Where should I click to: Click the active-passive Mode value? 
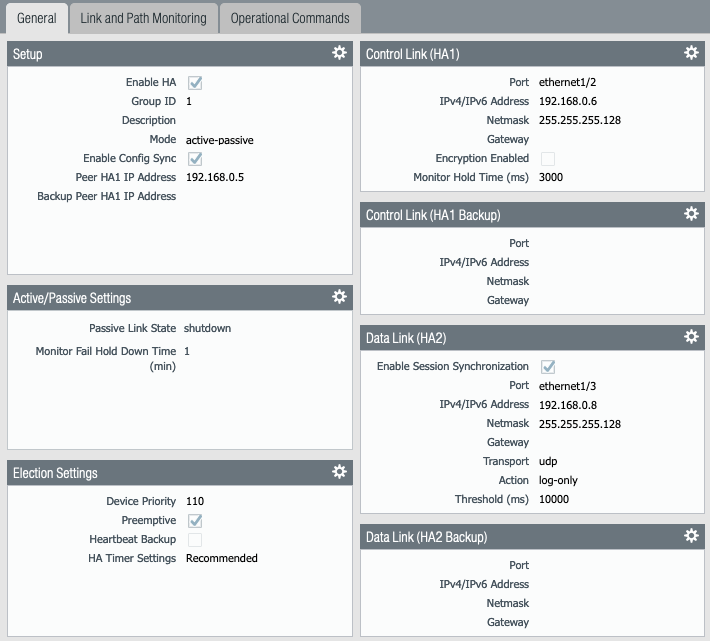coord(219,140)
